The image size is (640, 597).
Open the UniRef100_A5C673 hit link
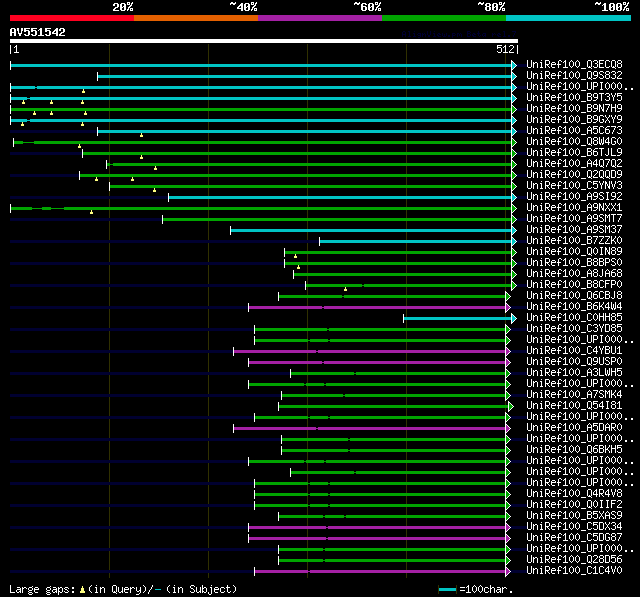point(574,130)
